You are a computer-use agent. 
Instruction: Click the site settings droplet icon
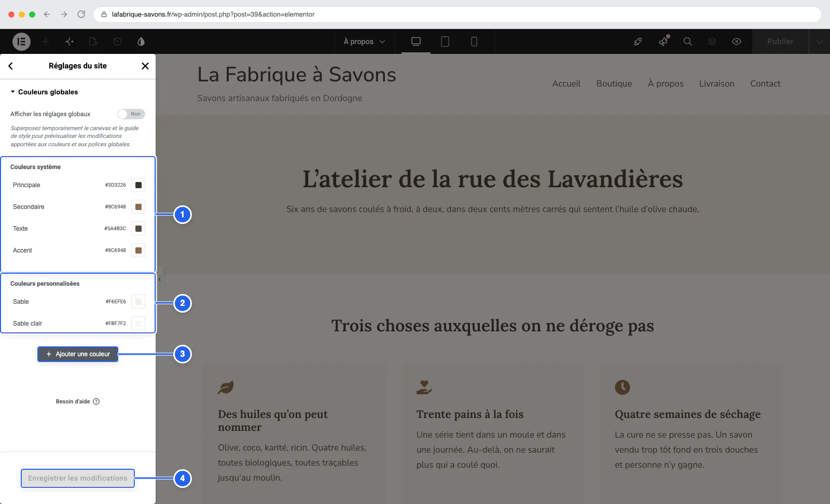pyautogui.click(x=141, y=41)
